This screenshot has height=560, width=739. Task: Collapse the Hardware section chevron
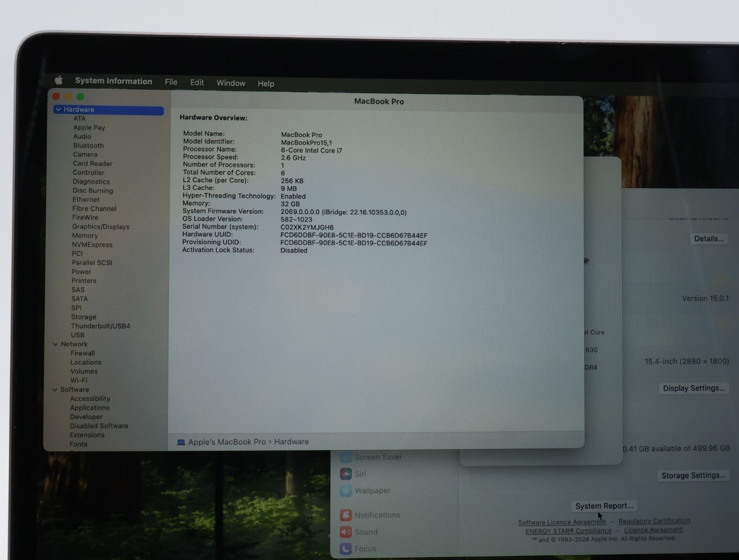58,110
